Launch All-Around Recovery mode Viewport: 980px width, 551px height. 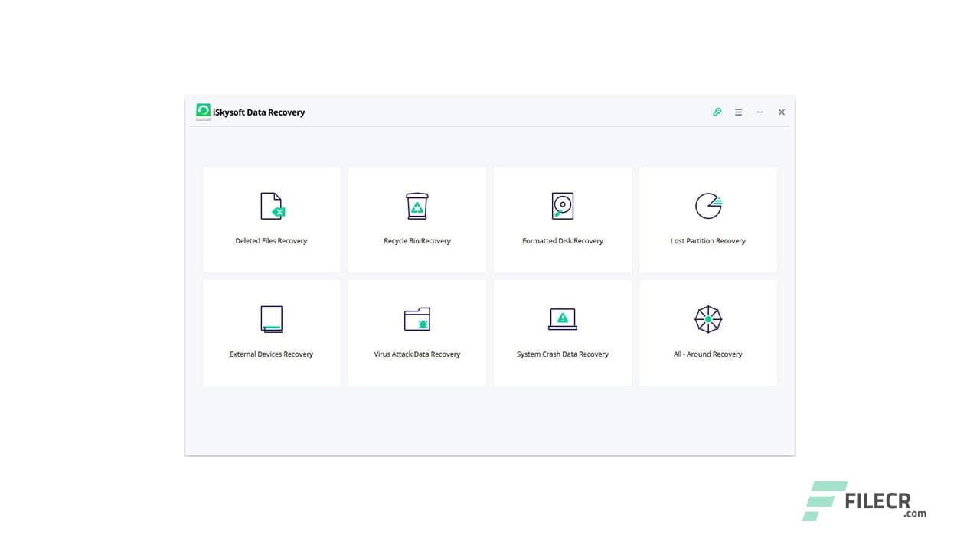(708, 332)
